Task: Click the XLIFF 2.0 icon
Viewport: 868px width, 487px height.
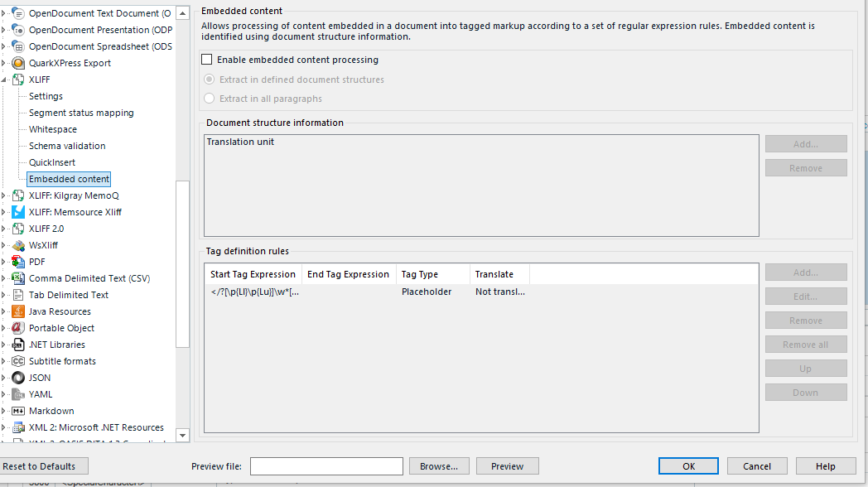Action: click(x=18, y=229)
